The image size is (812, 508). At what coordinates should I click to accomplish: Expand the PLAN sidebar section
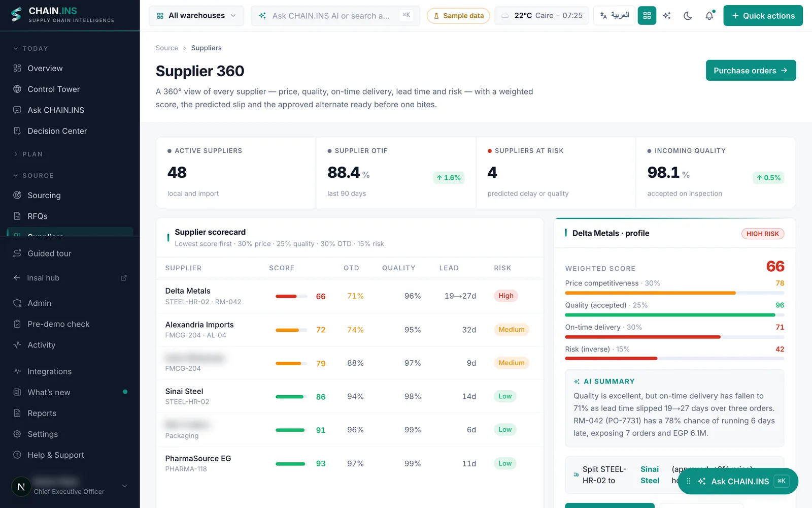tap(28, 154)
